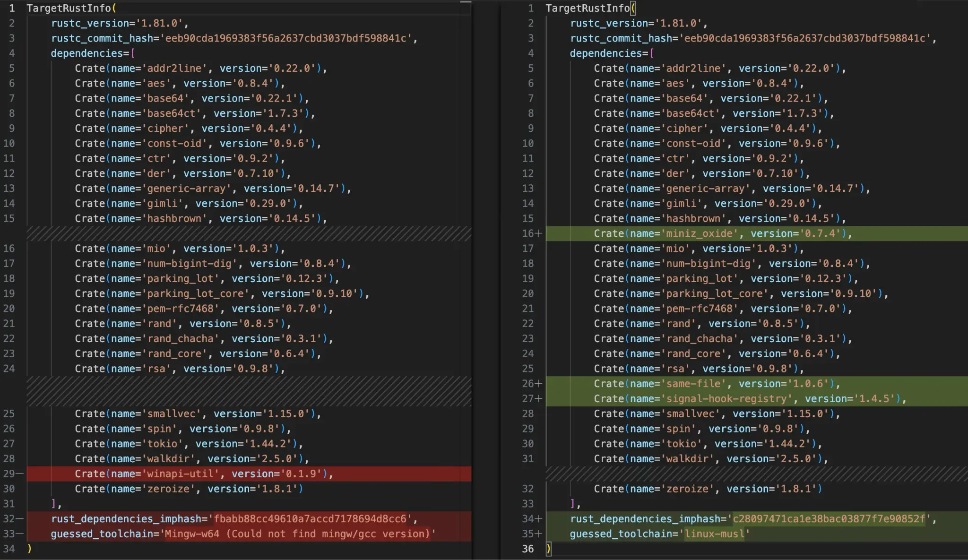Click line number 36 in the right pane

pyautogui.click(x=529, y=549)
